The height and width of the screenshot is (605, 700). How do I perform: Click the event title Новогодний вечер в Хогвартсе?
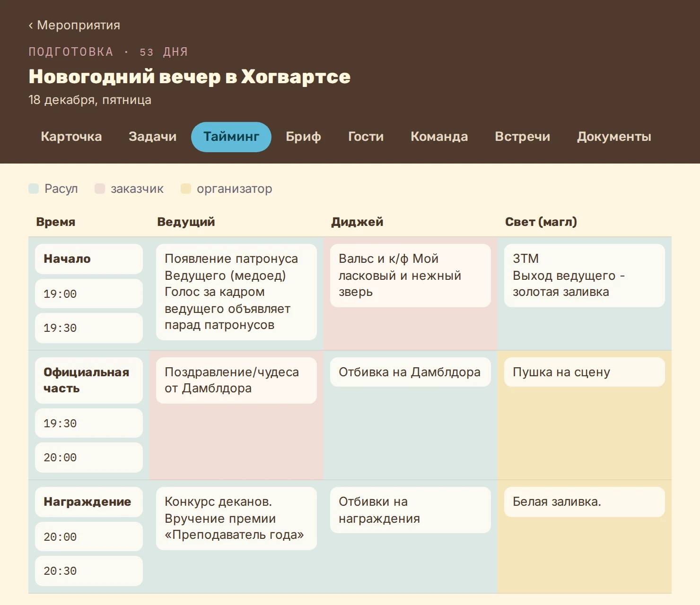[190, 77]
